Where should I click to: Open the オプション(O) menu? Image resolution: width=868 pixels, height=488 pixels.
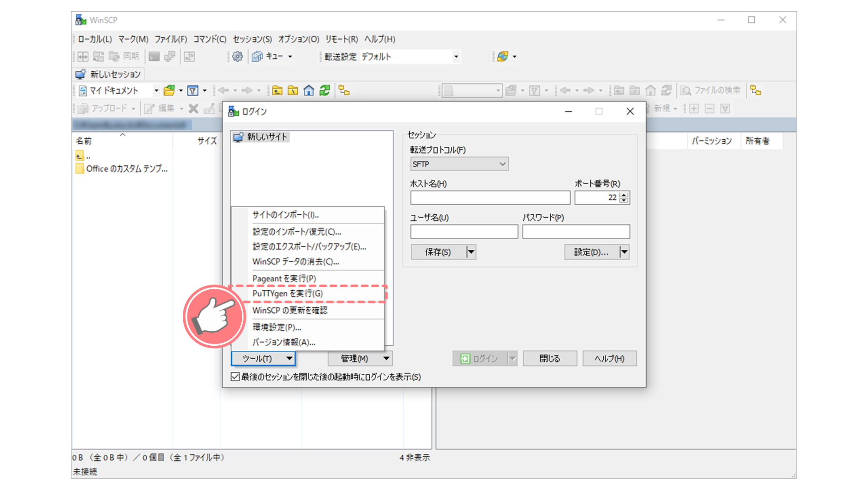299,39
